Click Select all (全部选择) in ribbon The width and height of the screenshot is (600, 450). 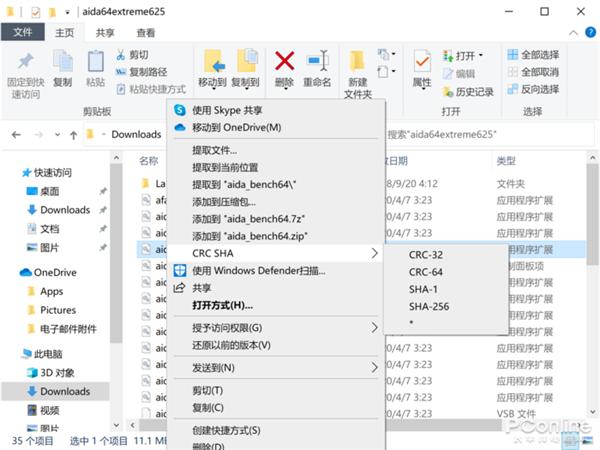tap(533, 55)
